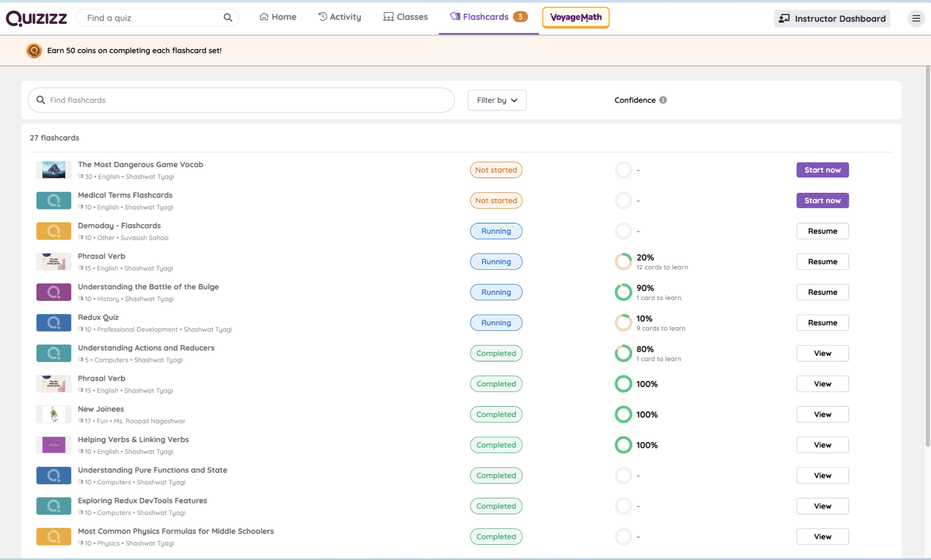Click the Confidence info icon
Screen dimensions: 931x560
[663, 100]
